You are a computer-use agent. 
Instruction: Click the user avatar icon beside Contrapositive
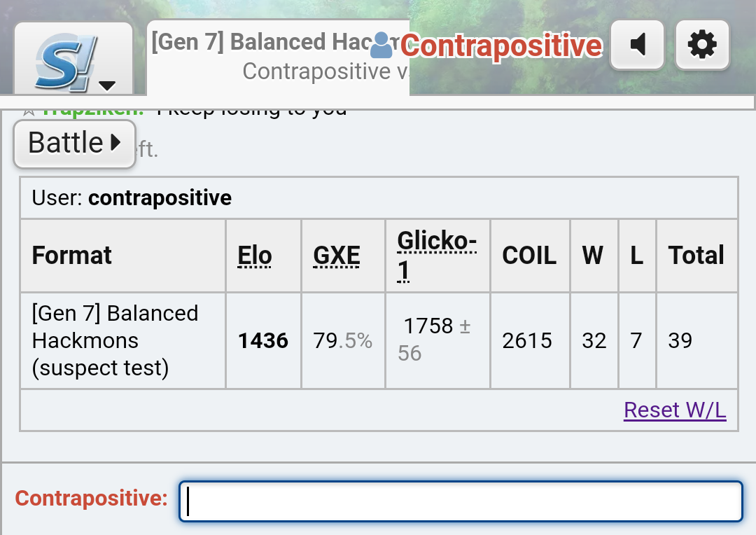pos(381,45)
